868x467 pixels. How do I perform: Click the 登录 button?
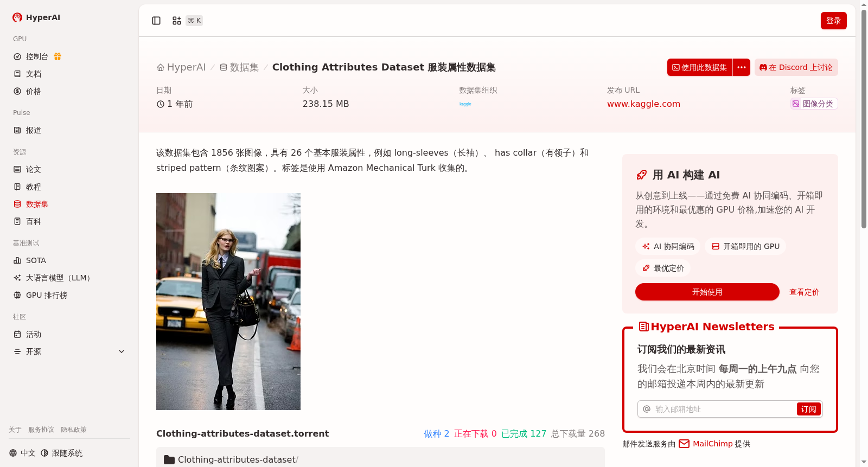[x=834, y=21]
